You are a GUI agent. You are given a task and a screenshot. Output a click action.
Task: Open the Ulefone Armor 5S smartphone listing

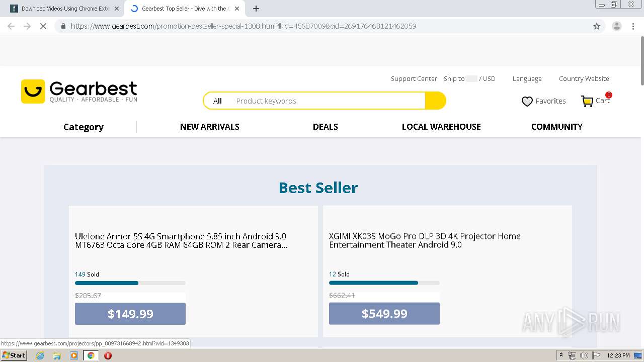point(181,240)
